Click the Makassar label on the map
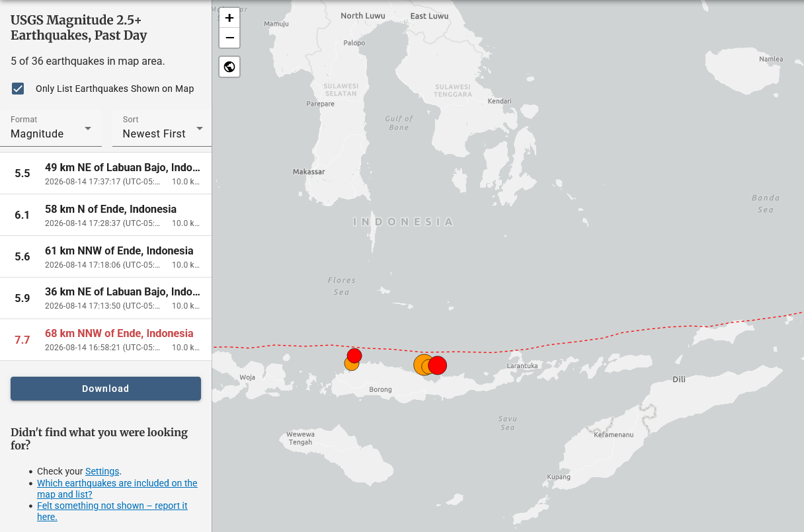Viewport: 804px width, 532px height. tap(309, 172)
